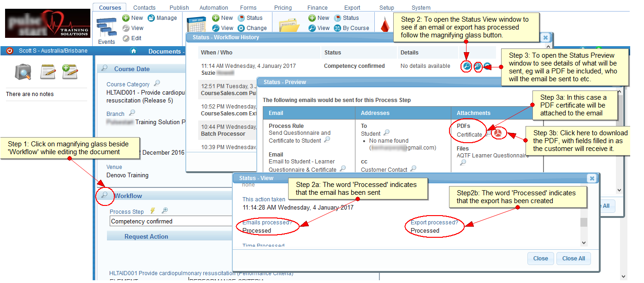The height and width of the screenshot is (283, 644).
Task: Open the System tab
Action: click(x=421, y=7)
